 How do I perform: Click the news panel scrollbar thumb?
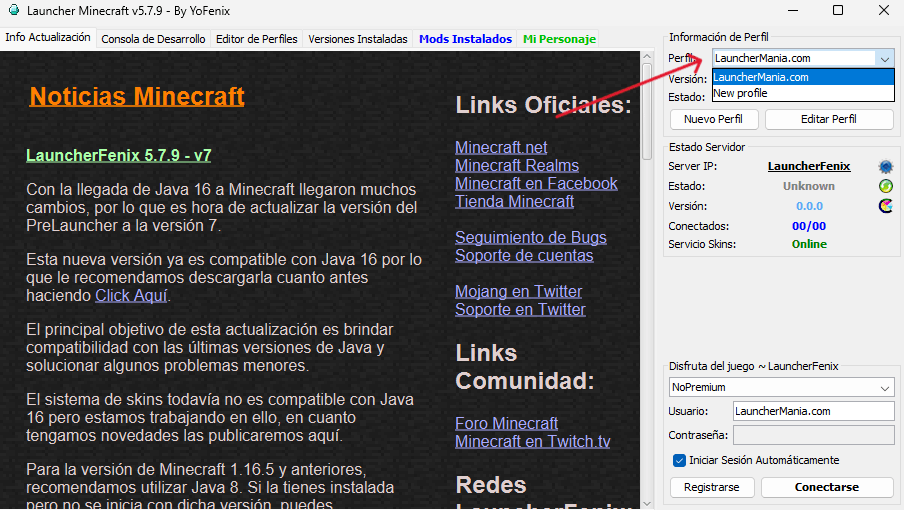pyautogui.click(x=647, y=111)
